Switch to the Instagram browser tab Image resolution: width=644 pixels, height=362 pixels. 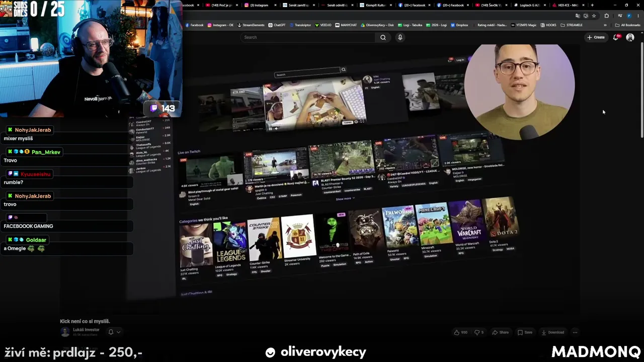260,5
